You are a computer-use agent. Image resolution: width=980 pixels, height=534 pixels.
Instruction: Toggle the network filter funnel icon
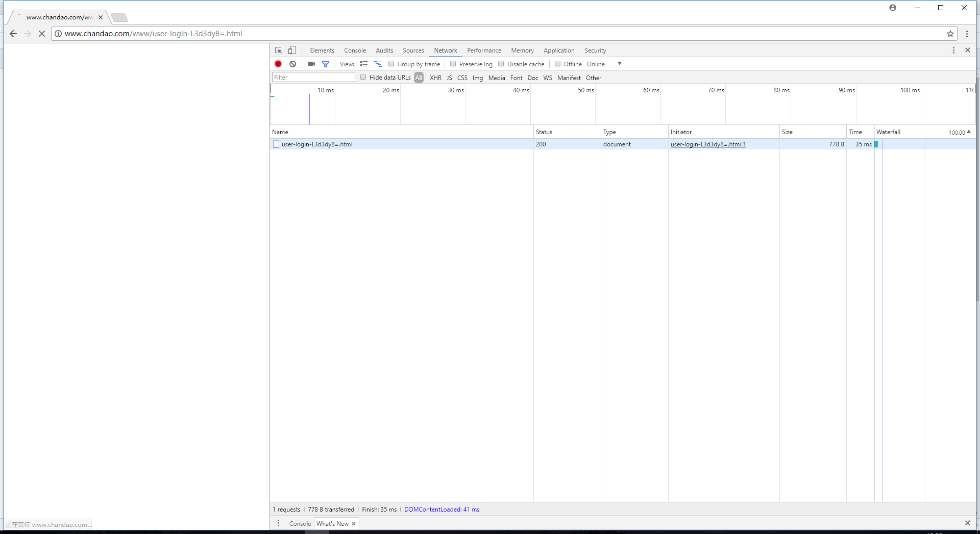coord(326,64)
